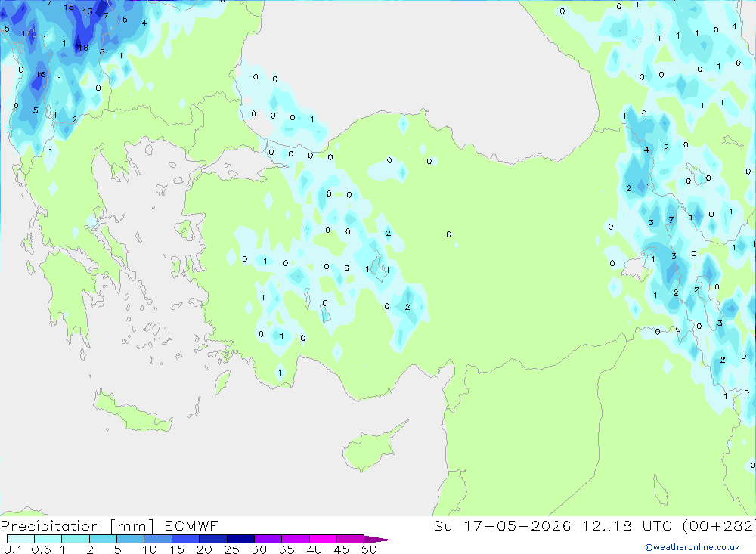The width and height of the screenshot is (756, 554).
Task: Choose the 25–30 mm dark navy legend box
Action: pyautogui.click(x=240, y=539)
